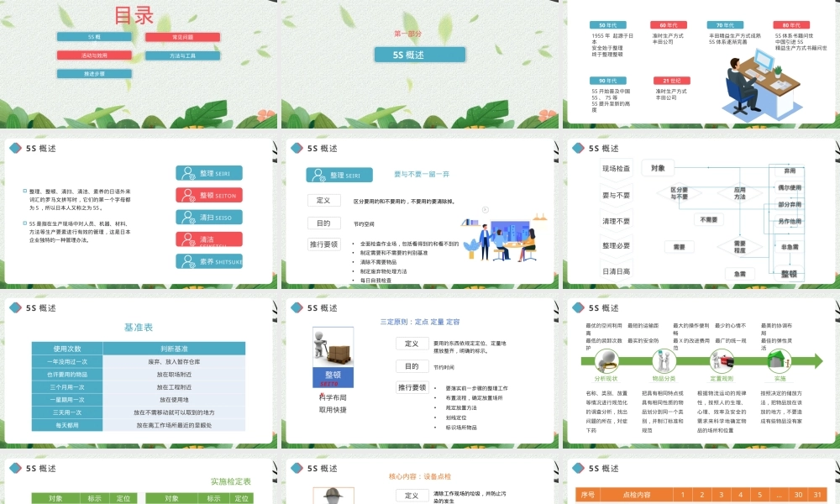This screenshot has width=840, height=504.
Task: Click the 区分要与不要 diamond in flowchart
Action: click(x=680, y=193)
